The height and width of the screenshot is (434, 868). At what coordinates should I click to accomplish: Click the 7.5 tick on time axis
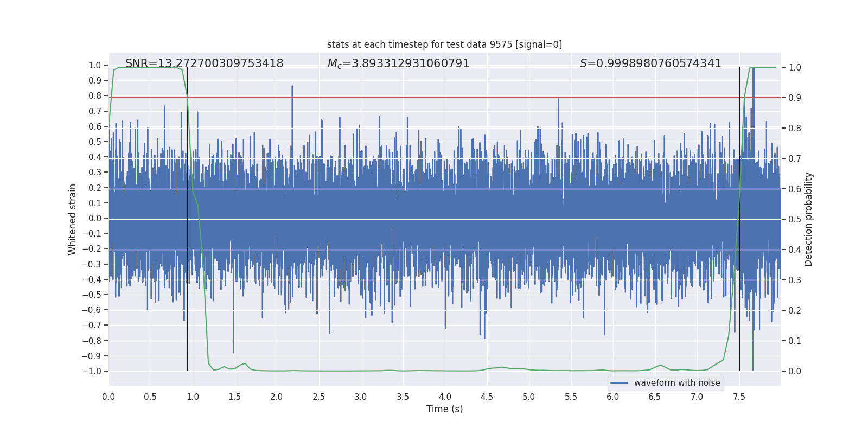click(x=739, y=397)
